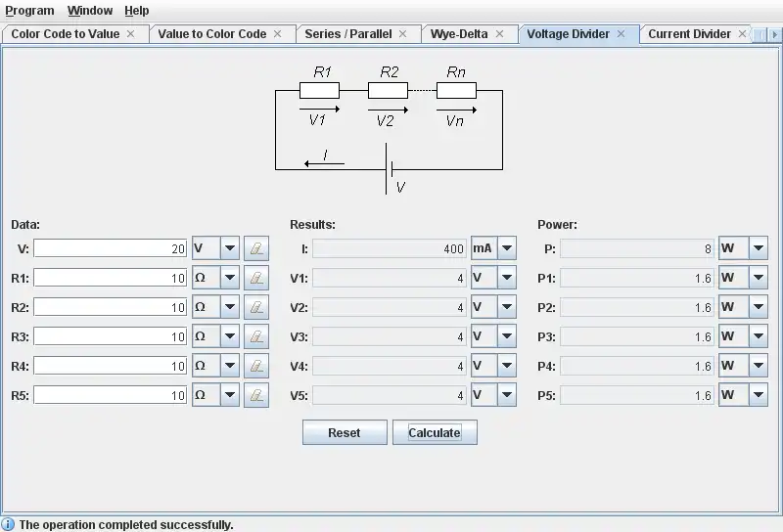Close the Color Code to Value tab
Viewport: 783px width, 532px height.
131,34
